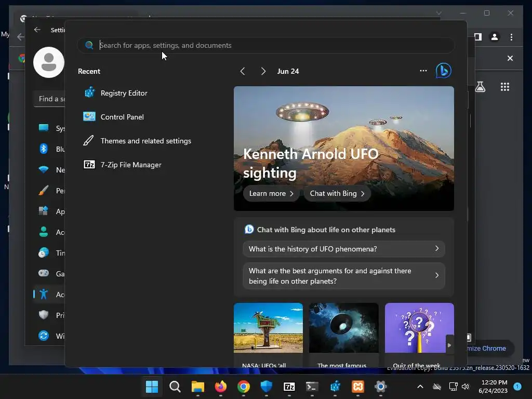
Task: Close the Chrome infobar with X
Action: point(510,58)
